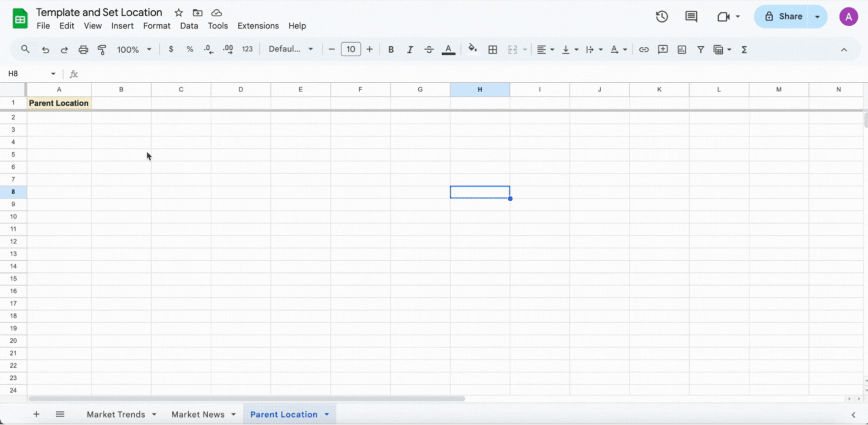Open the font family dropdown
This screenshot has height=425, width=868.
coord(291,50)
